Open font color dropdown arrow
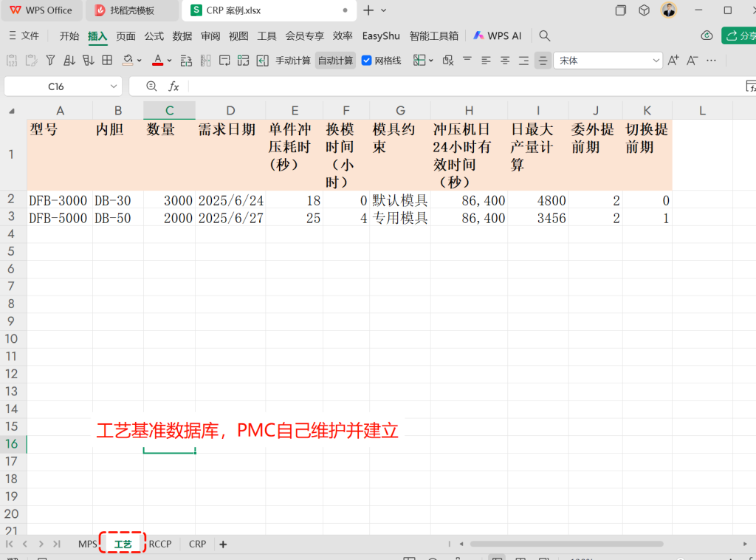756x560 pixels. point(169,61)
